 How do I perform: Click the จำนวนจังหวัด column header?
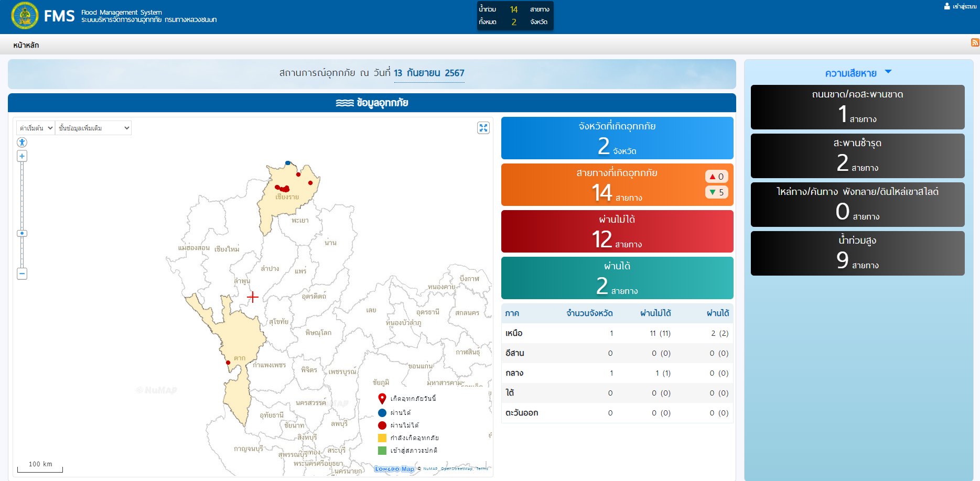(x=589, y=313)
